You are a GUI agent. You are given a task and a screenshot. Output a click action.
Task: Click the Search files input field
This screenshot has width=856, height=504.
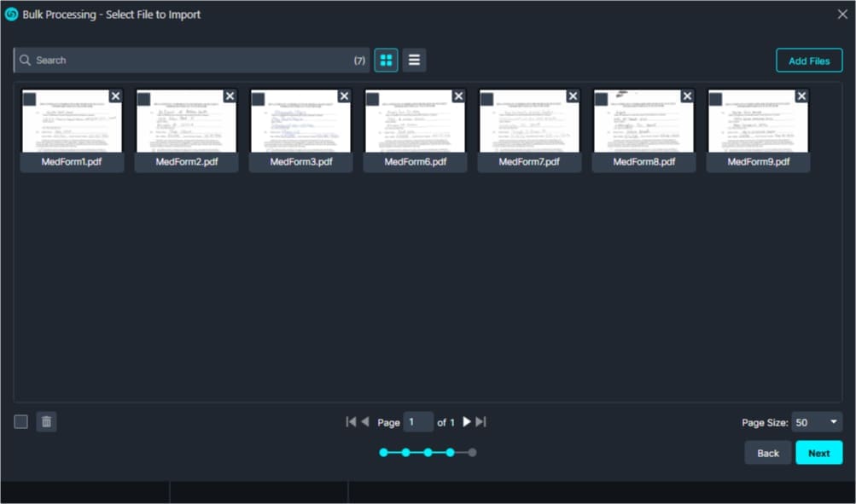(192, 61)
